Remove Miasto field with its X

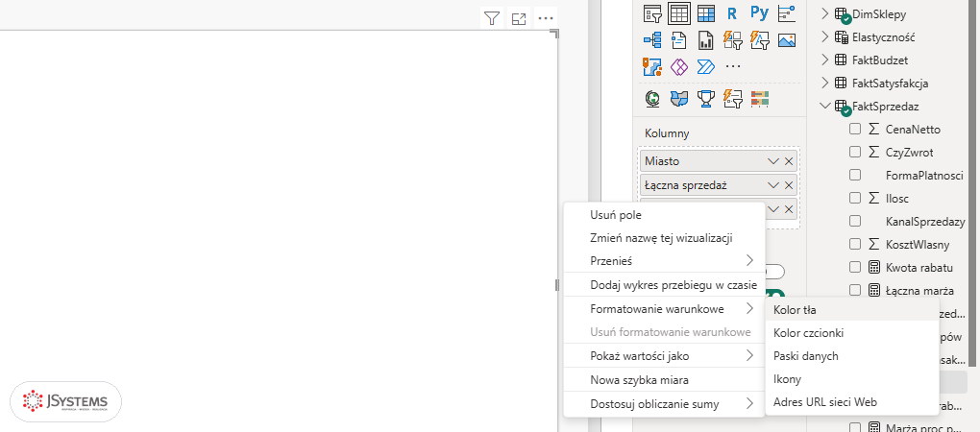tap(789, 161)
